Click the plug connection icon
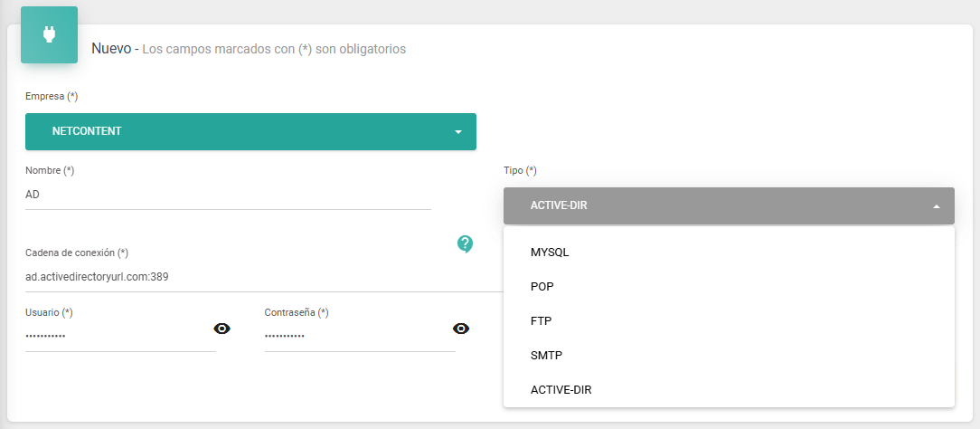 tap(50, 35)
